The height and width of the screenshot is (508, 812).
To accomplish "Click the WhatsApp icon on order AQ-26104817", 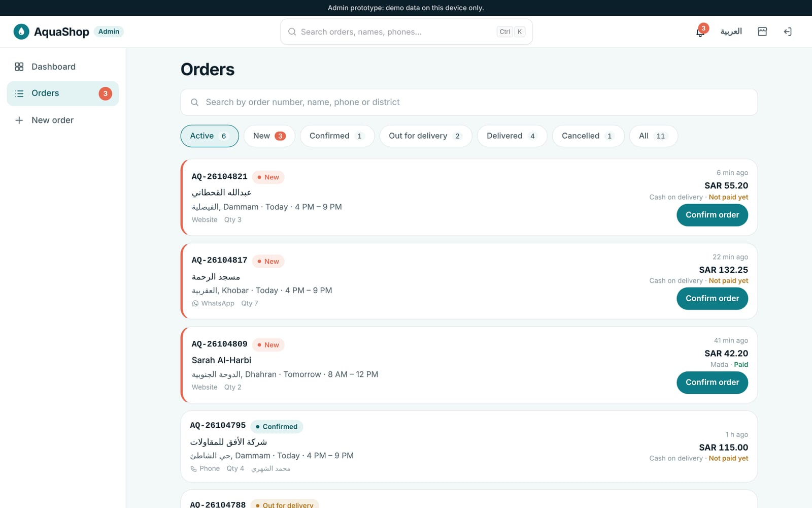I will tap(195, 303).
